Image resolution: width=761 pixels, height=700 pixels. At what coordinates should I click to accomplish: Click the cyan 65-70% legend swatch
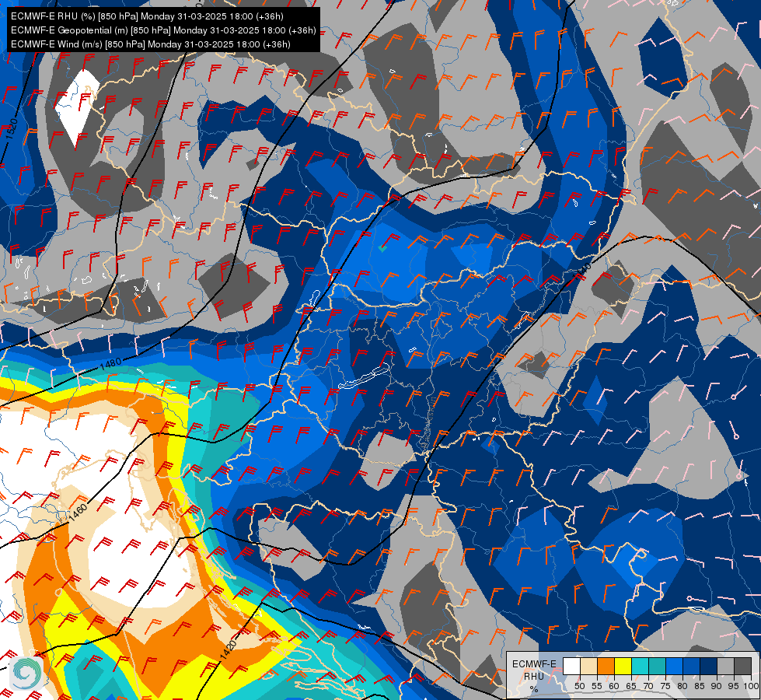point(640,666)
